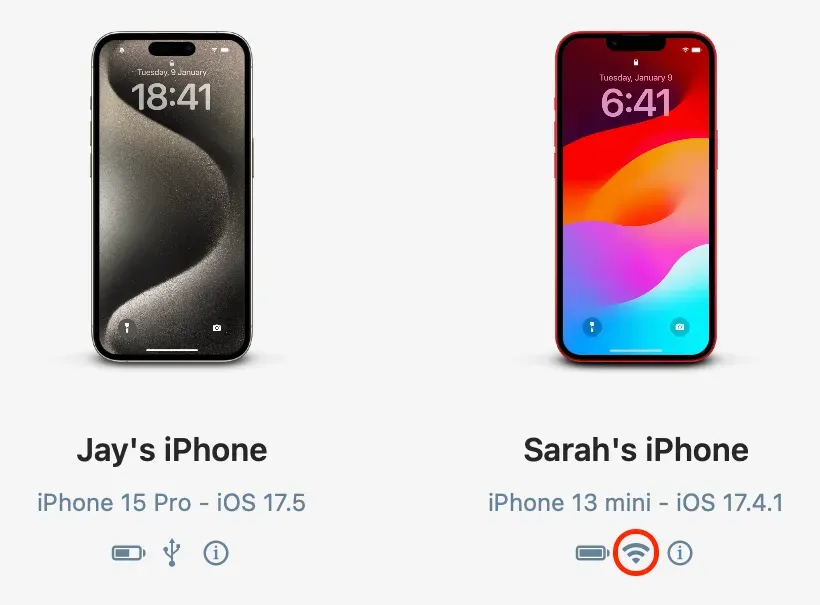Tap the camera button on Jay's lock screen

217,328
